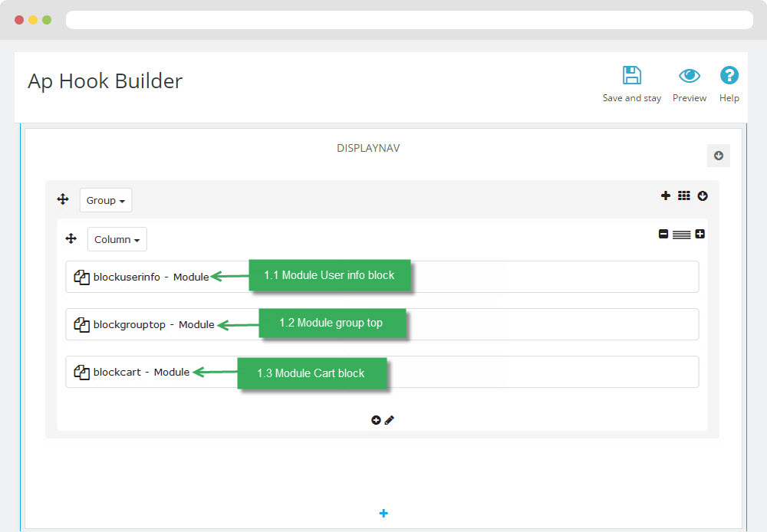Screen dimensions: 767x532
Task: Click the copy icon of the blockcart module
Action: click(x=82, y=372)
